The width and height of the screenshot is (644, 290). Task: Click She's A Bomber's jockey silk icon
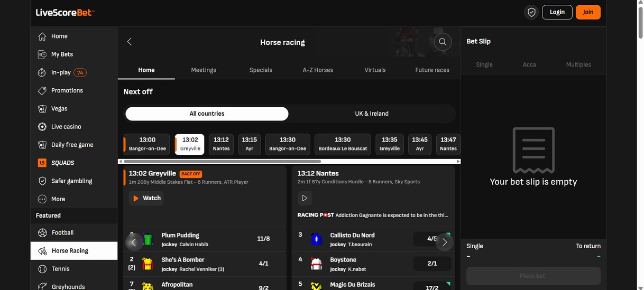(148, 264)
